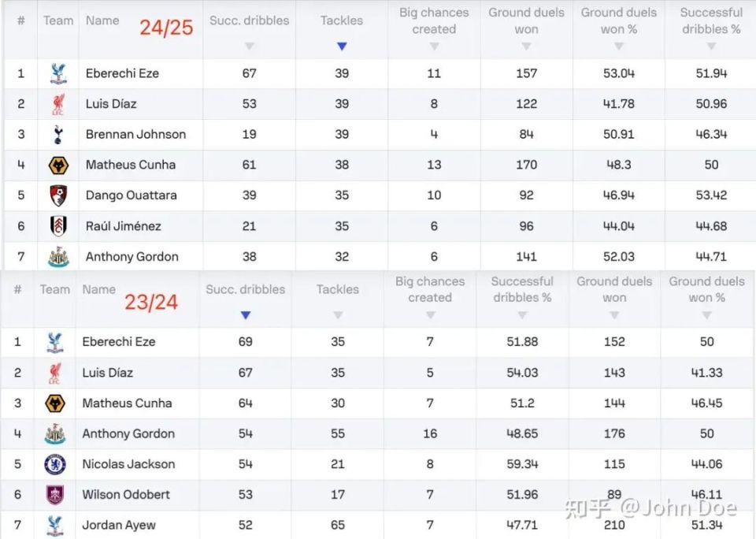Sort 24/25 table by Big chances created arrow

434,46
